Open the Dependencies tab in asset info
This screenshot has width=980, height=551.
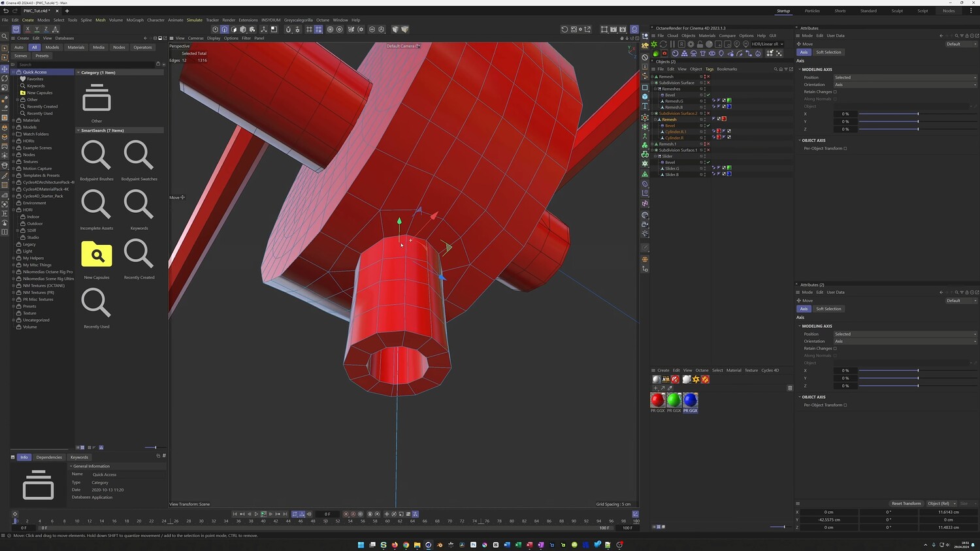pyautogui.click(x=49, y=457)
